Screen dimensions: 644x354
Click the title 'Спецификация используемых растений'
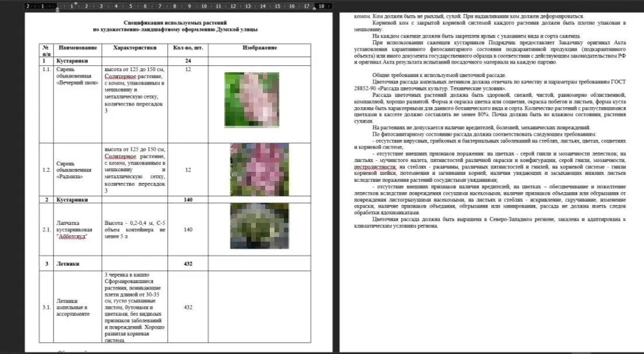click(x=175, y=23)
